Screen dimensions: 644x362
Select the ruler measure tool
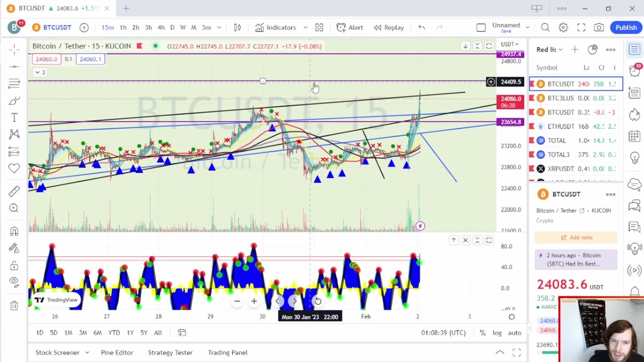coord(14,191)
